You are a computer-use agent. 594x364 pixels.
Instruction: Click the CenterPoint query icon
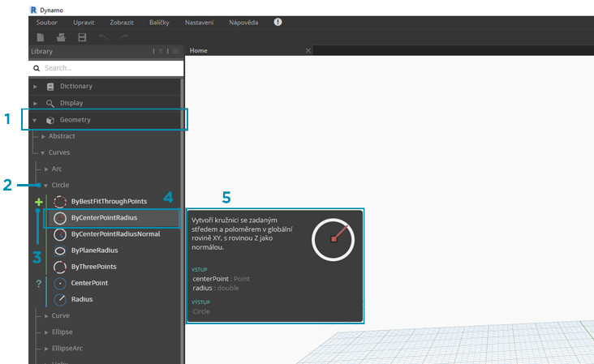(60, 284)
